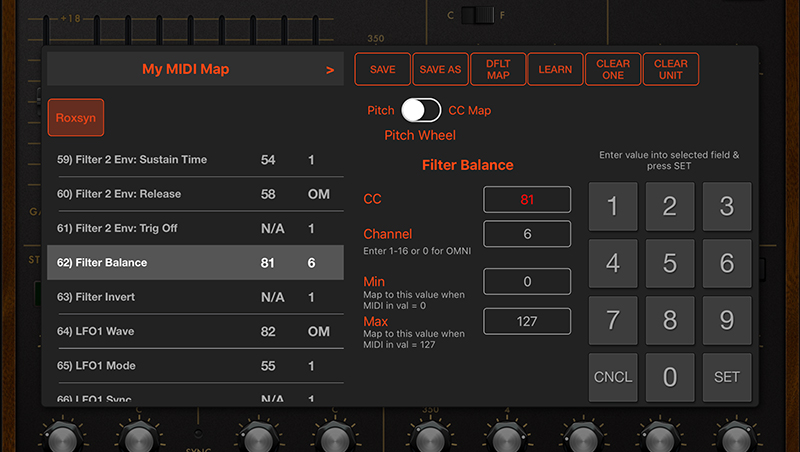Select row 62) Filter Balance
Viewport: 800px width, 452px height.
coord(195,262)
